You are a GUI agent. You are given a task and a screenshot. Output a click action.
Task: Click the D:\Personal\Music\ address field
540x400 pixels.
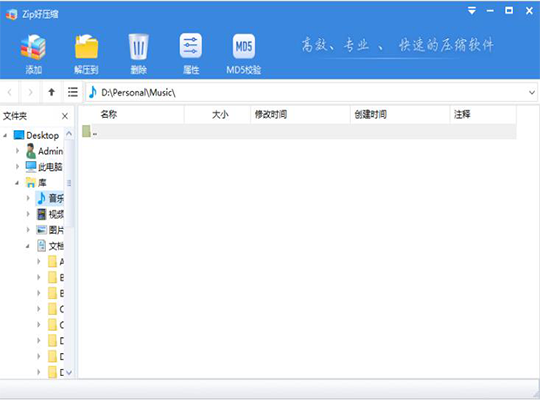click(x=308, y=92)
